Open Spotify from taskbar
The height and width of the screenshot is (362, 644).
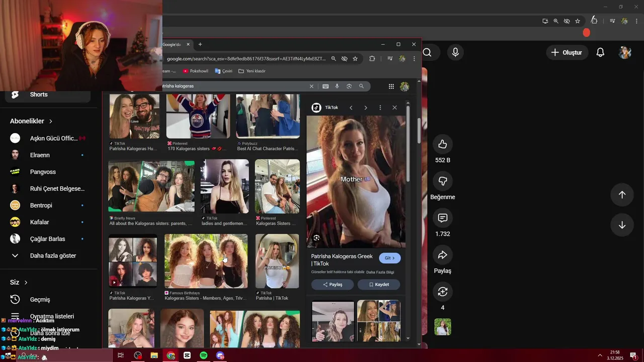point(203,355)
